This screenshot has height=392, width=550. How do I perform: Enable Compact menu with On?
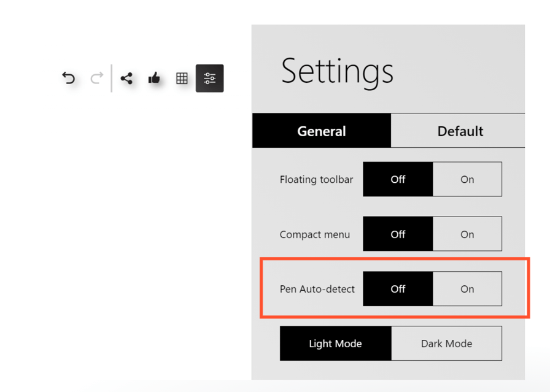[x=467, y=234]
